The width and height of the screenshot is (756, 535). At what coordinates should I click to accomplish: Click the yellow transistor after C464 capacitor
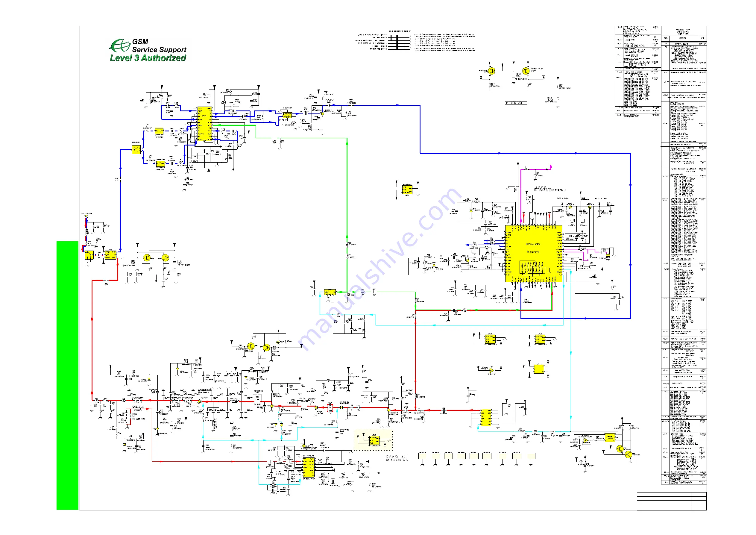pos(322,114)
